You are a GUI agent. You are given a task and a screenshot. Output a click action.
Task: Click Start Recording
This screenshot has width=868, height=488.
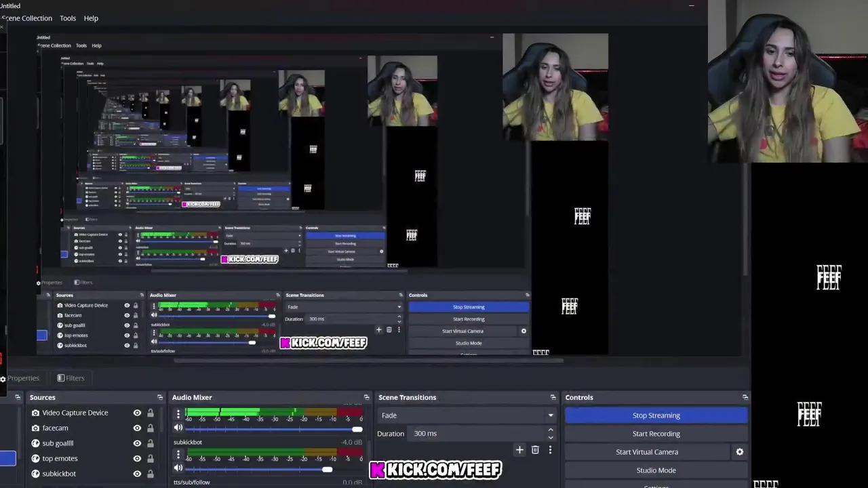(656, 434)
